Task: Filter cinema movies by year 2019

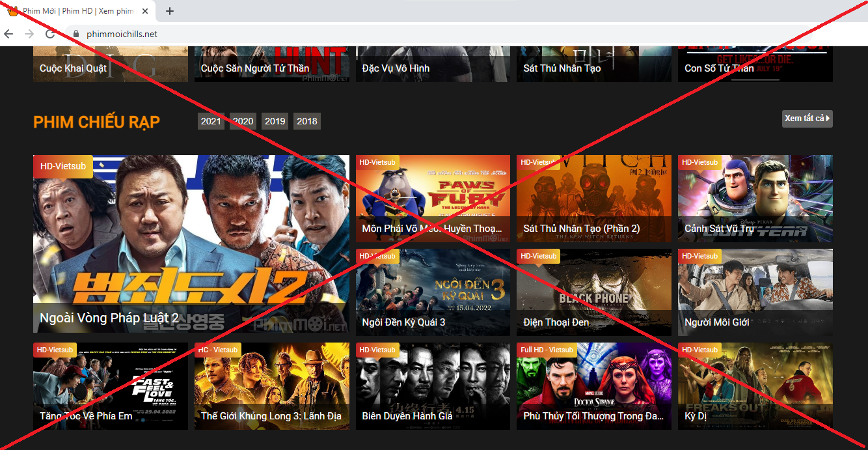Action: pos(275,121)
